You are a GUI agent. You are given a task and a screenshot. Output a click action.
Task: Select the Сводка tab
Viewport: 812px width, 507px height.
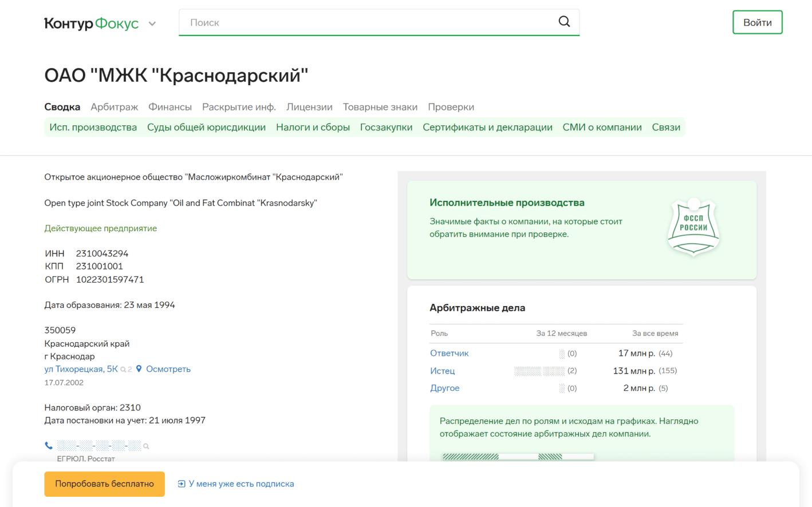[x=62, y=107]
